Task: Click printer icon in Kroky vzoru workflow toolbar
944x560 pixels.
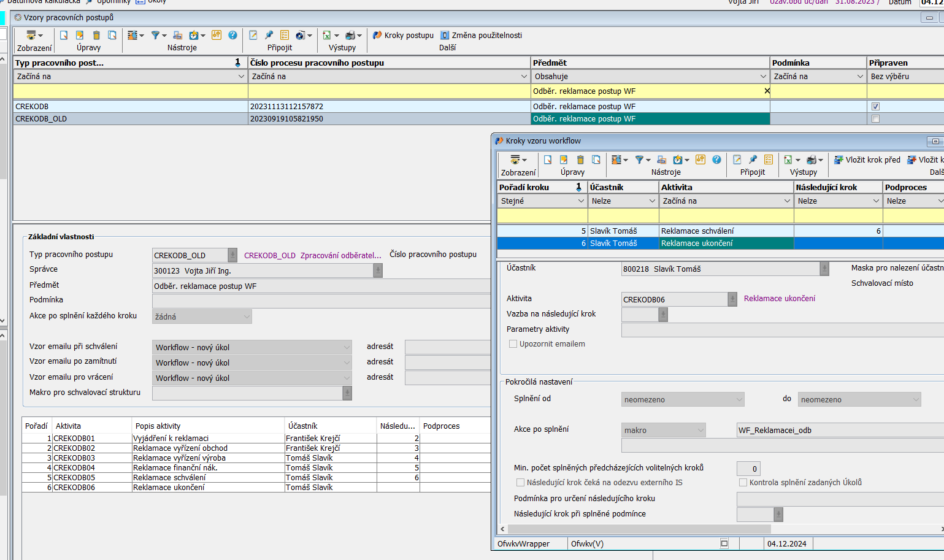Action: point(812,160)
